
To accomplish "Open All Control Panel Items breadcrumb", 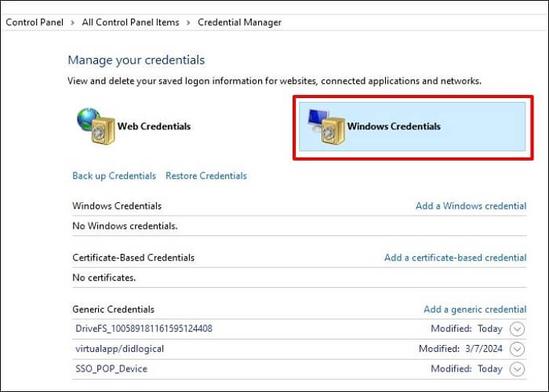I will [130, 23].
